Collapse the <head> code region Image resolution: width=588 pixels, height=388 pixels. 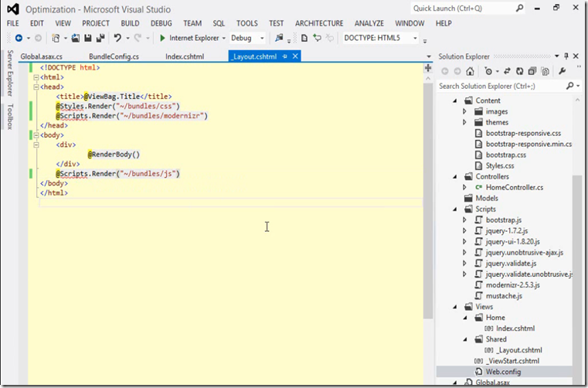36,87
